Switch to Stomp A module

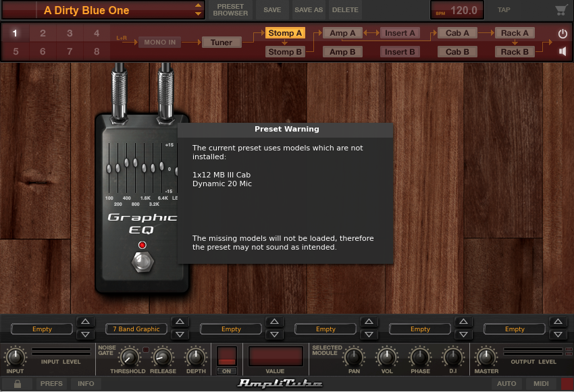[285, 33]
